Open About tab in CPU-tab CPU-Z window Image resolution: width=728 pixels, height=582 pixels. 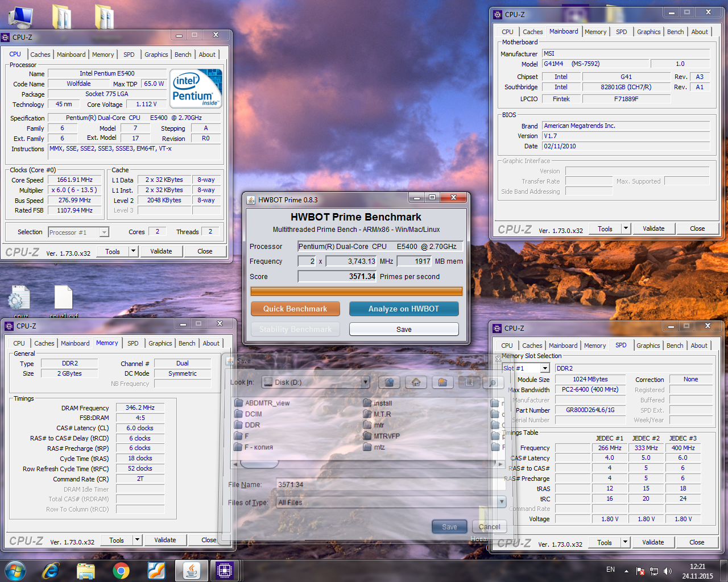207,55
